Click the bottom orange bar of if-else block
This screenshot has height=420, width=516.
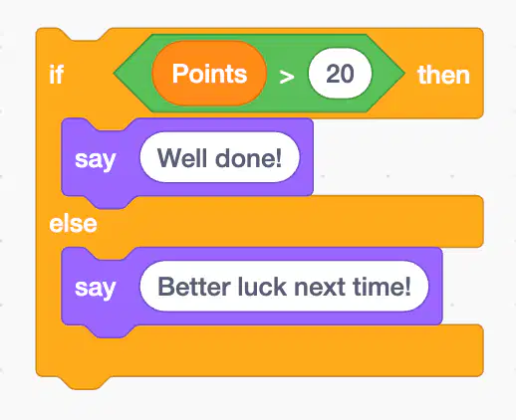point(260,351)
